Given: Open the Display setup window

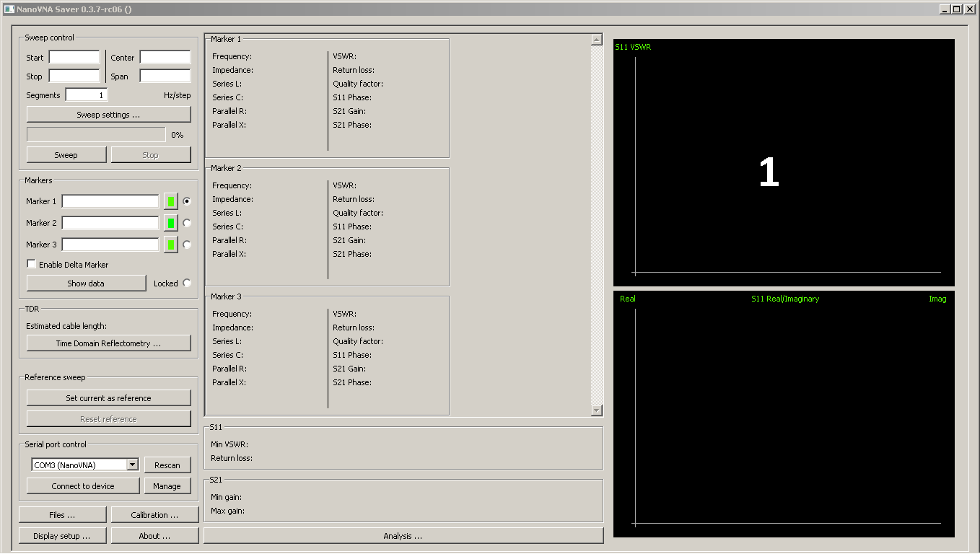Looking at the screenshot, I should click(62, 535).
